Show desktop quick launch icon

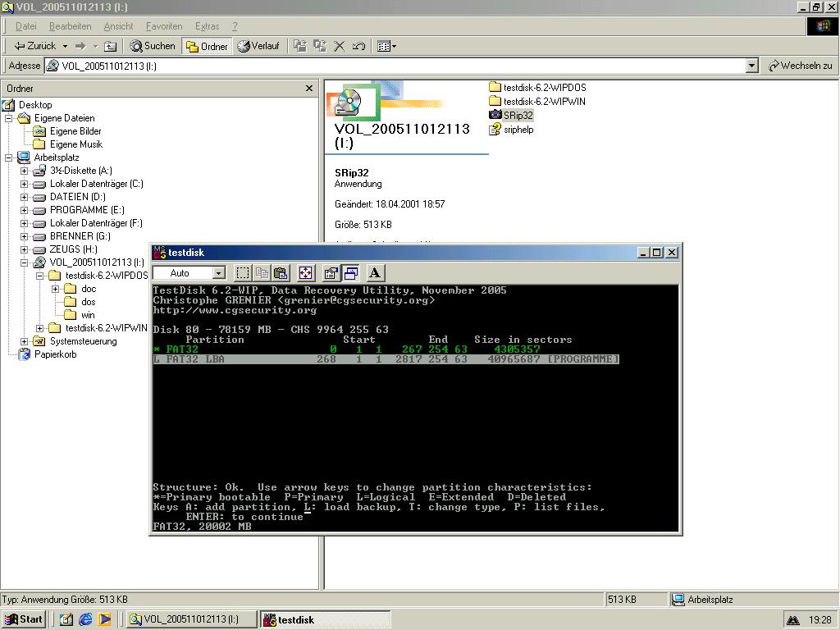tap(66, 619)
